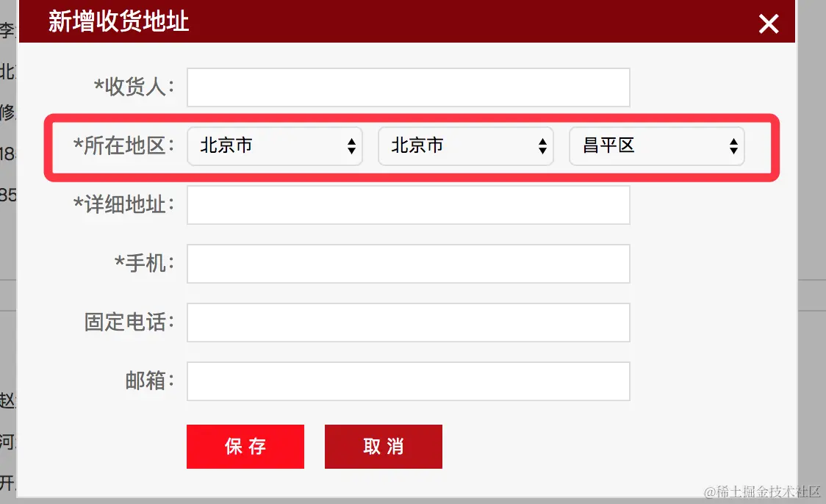The image size is (826, 504).
Task: Click the 固定电话 label
Action: point(129,322)
